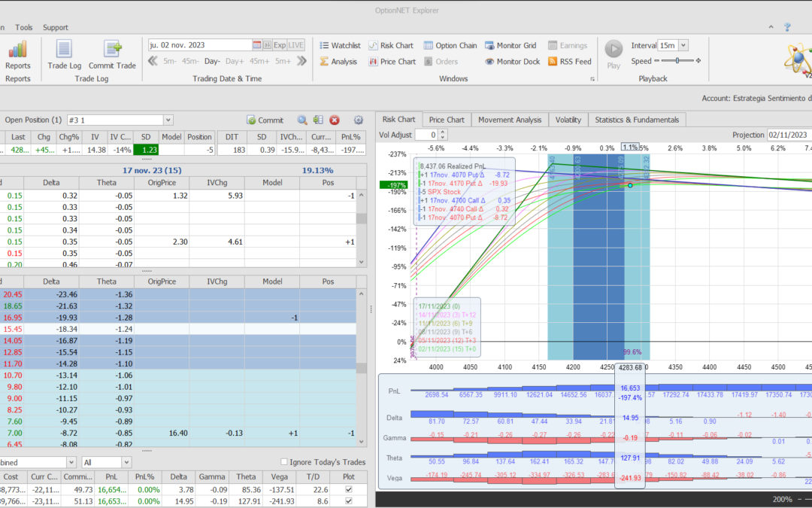
Task: Switch to the Volatility tab
Action: point(568,120)
